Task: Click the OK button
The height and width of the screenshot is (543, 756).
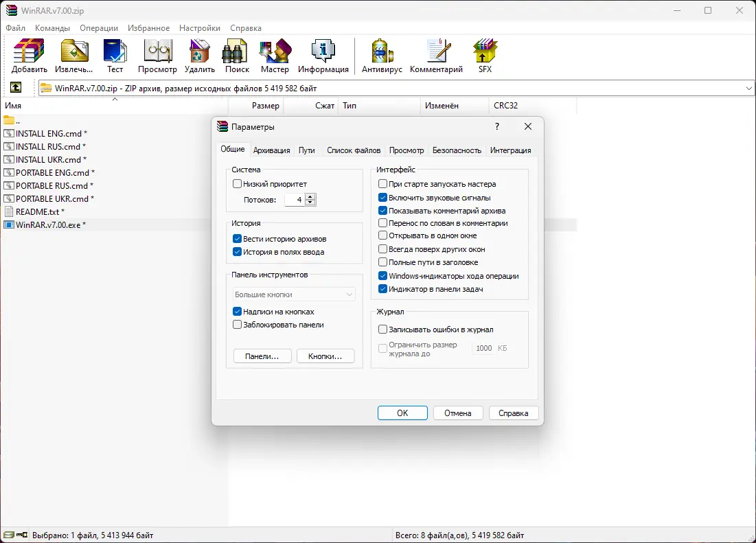Action: coord(402,413)
